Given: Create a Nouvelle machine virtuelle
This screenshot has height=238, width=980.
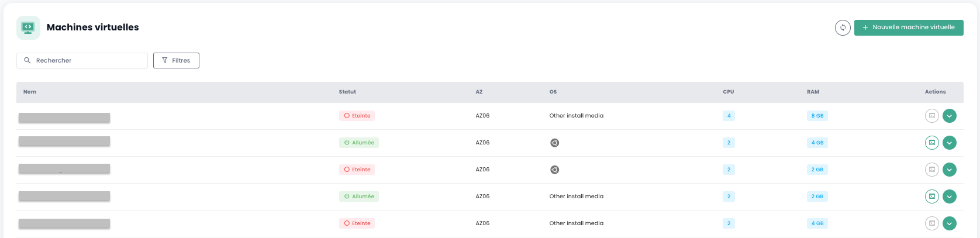Looking at the screenshot, I should 908,27.
